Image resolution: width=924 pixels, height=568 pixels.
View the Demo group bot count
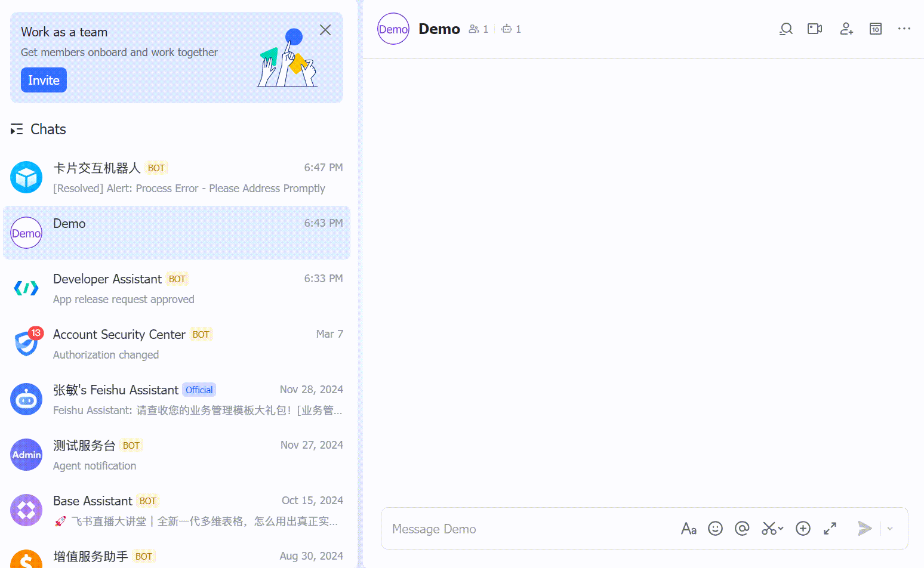(x=512, y=29)
